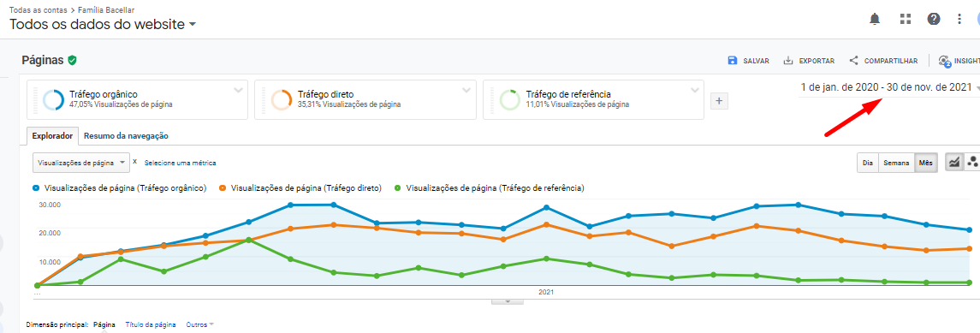Set the graph interval to Semana

click(896, 163)
